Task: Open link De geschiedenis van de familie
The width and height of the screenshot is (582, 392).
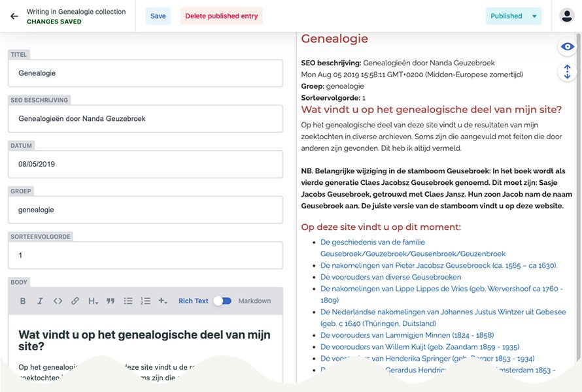Action: point(413,248)
